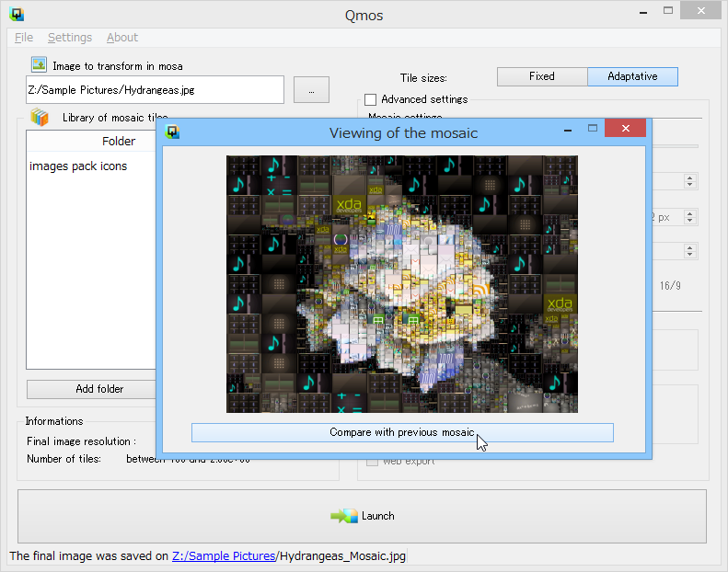Select Adaptative tile sizes
728x572 pixels.
pyautogui.click(x=632, y=76)
